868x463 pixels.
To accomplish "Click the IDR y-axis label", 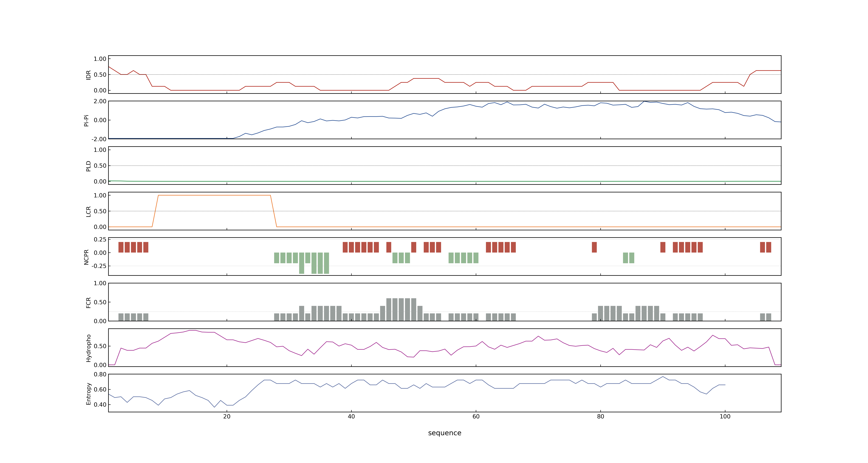I will click(89, 75).
